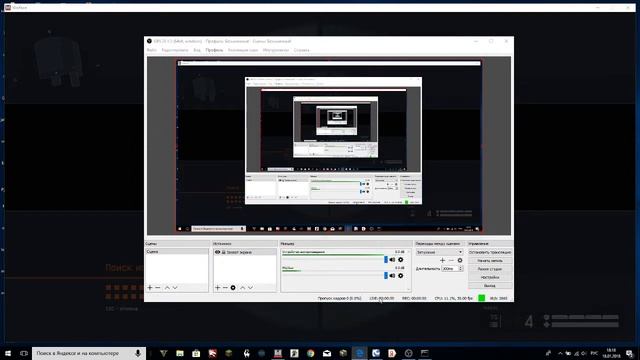
Task: Open the Mail app taskbar icon
Action: coord(327,353)
